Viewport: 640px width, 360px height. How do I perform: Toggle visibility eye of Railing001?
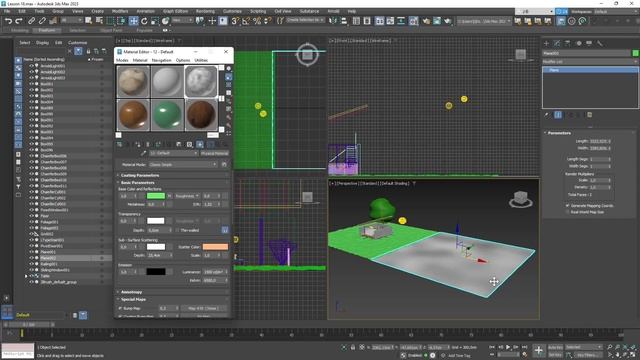tap(31, 264)
